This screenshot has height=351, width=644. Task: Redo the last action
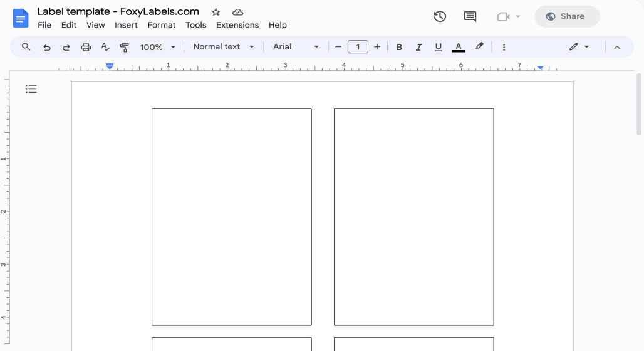[66, 47]
